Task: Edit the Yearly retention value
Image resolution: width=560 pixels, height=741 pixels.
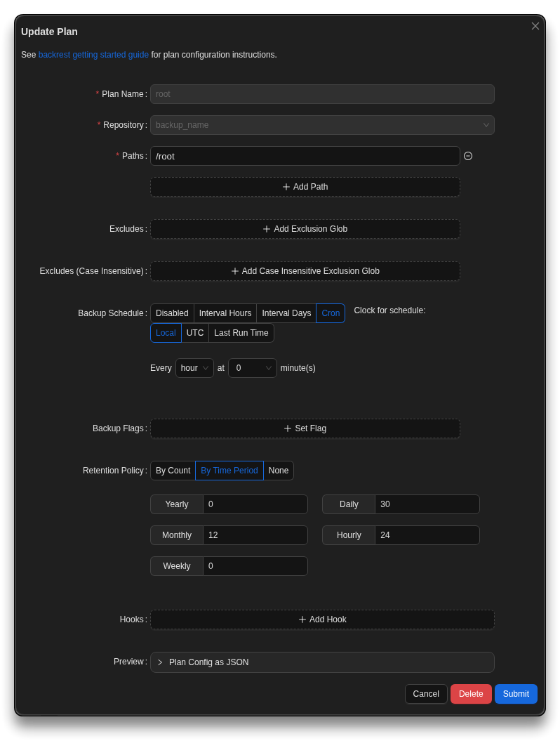Action: 255,504
